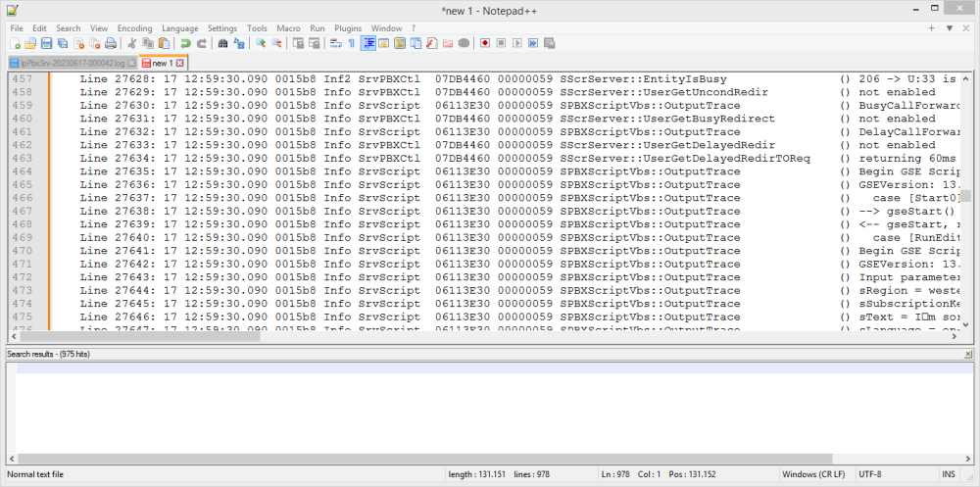Open the Window menu

[386, 28]
